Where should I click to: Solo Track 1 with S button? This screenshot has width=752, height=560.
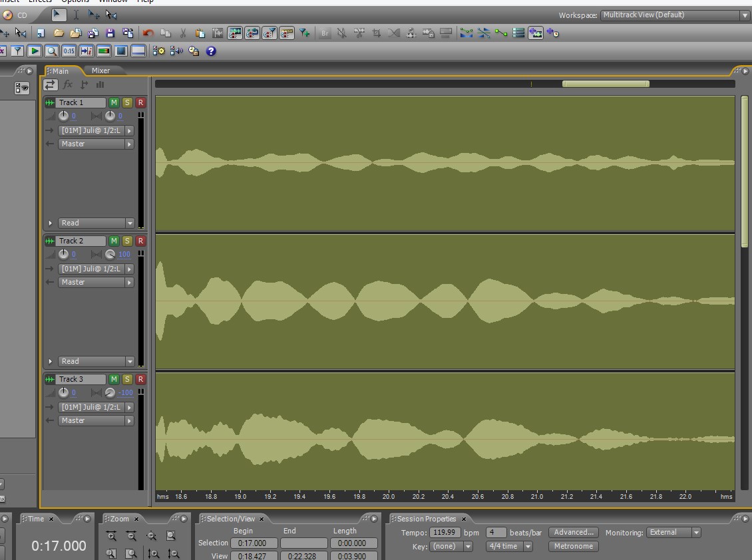click(127, 102)
